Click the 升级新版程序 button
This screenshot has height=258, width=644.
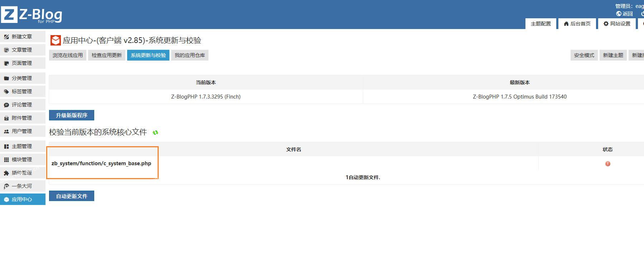tap(72, 115)
